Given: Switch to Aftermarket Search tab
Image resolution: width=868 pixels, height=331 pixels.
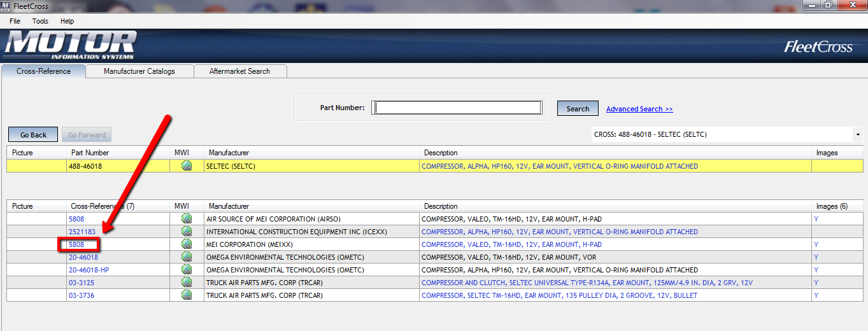Looking at the screenshot, I should (239, 71).
